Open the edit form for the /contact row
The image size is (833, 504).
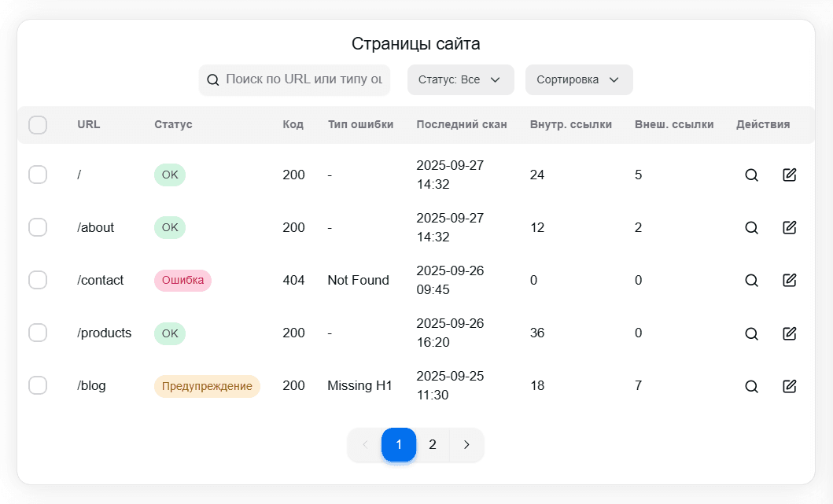pos(789,280)
